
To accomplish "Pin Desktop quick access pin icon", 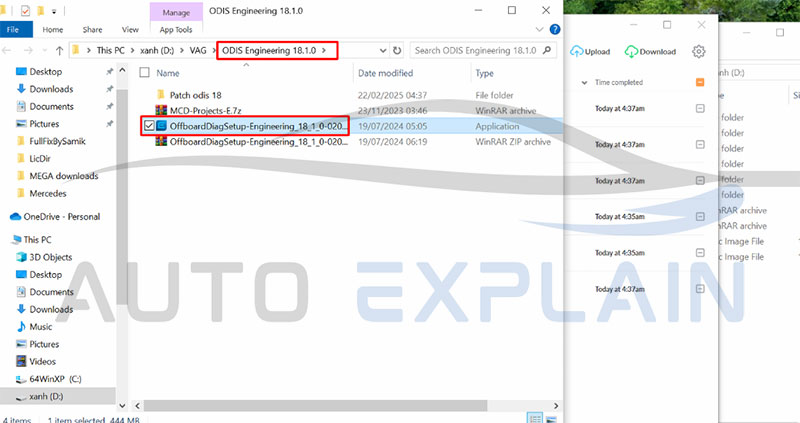I will (x=109, y=71).
